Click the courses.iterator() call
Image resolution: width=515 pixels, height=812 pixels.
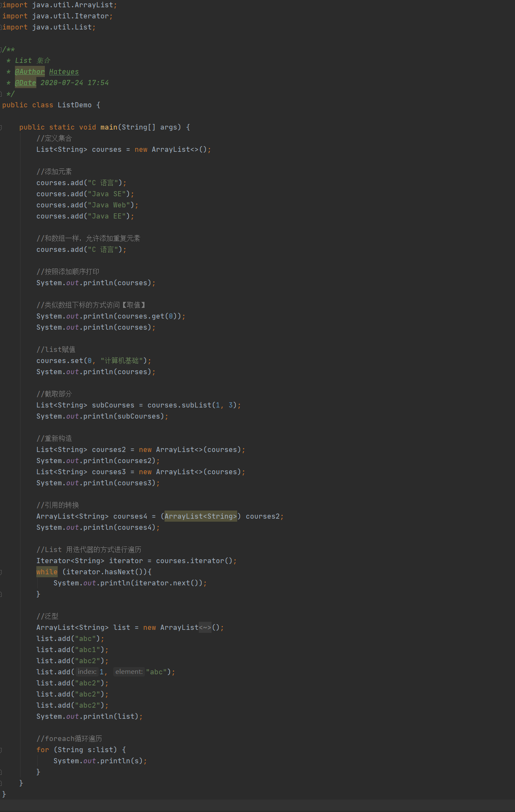[x=194, y=561]
